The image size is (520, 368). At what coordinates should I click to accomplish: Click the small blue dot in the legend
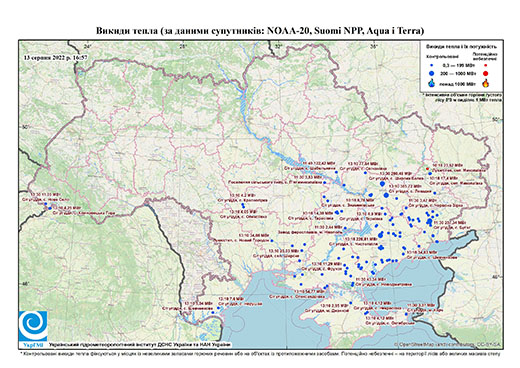[x=432, y=65]
